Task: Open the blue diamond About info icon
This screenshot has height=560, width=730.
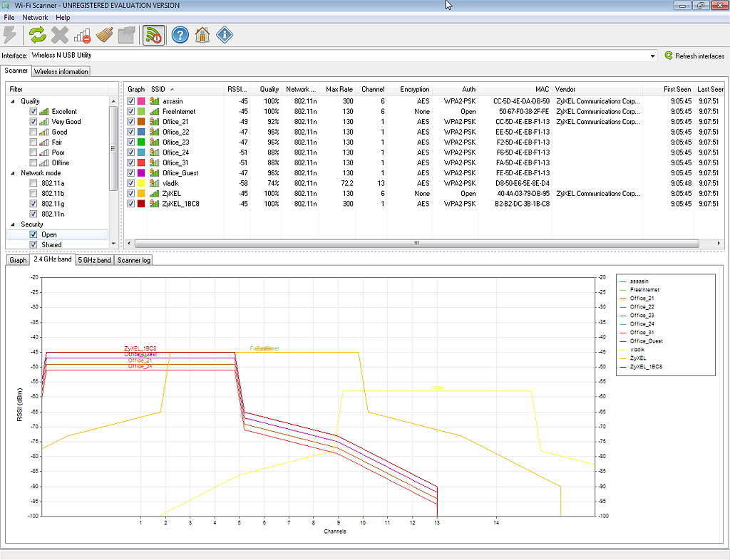Action: click(x=225, y=34)
